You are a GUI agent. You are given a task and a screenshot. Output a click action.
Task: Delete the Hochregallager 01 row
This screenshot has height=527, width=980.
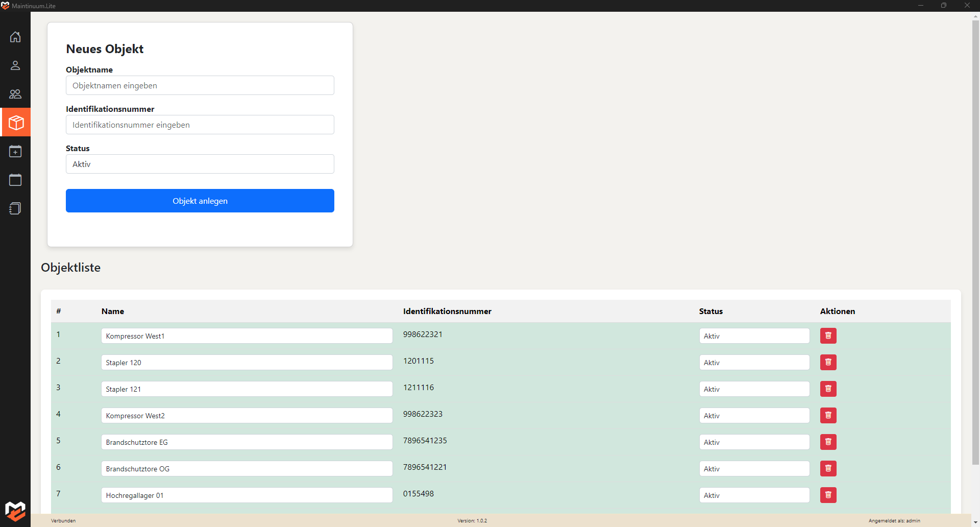click(x=828, y=495)
